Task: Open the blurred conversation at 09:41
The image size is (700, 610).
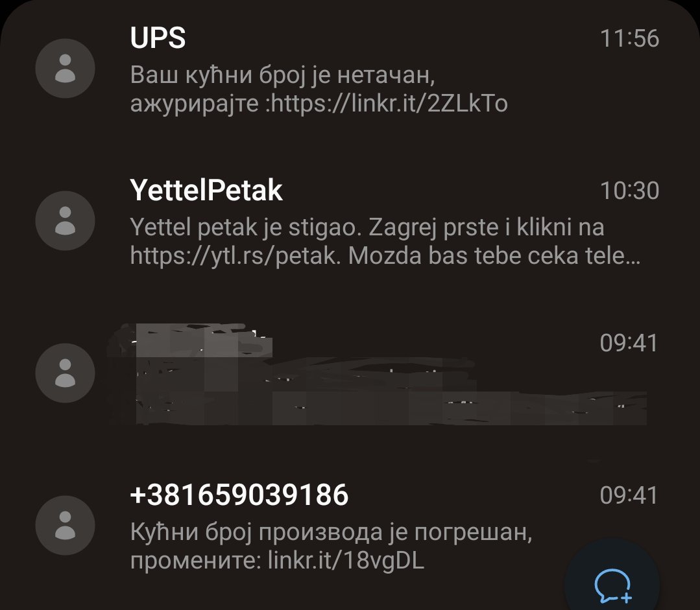Action: (350, 374)
